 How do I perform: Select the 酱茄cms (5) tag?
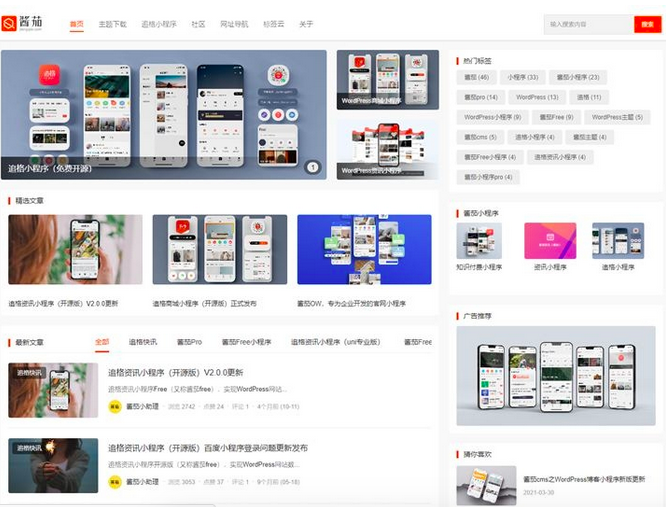pos(480,137)
